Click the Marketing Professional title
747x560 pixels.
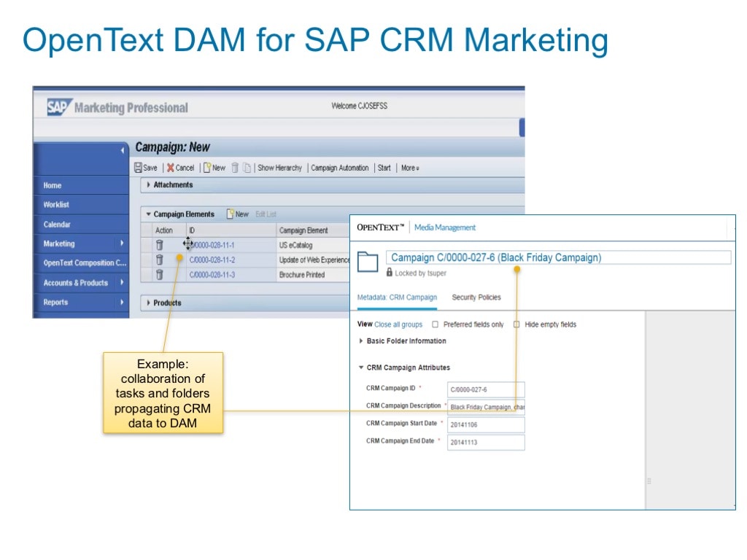coord(131,108)
